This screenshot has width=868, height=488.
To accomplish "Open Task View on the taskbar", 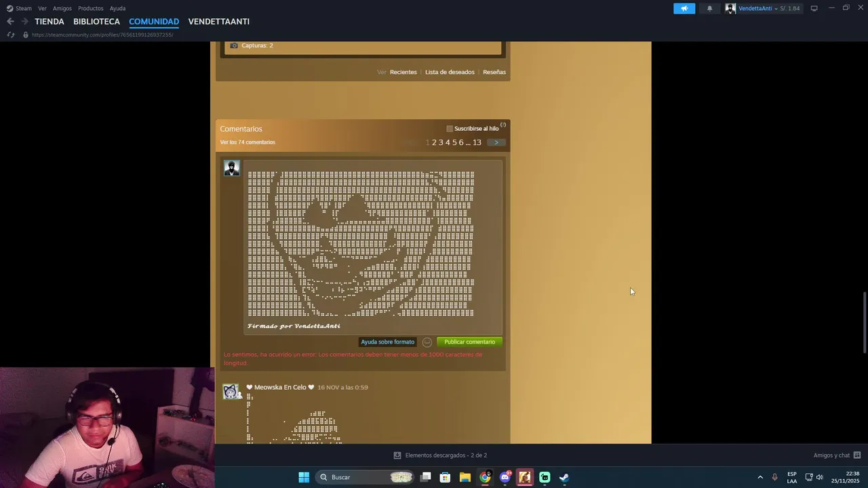I will [x=426, y=477].
